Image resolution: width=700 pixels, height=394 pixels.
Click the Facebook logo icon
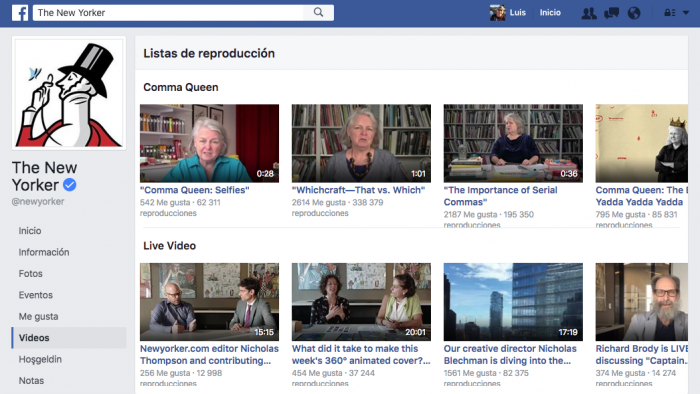click(x=20, y=12)
